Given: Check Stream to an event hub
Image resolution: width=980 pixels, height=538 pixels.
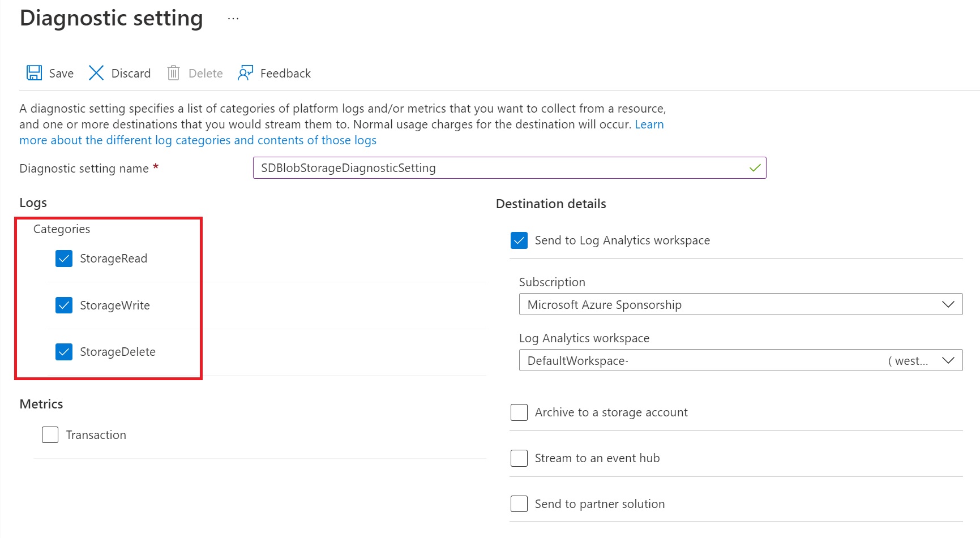Looking at the screenshot, I should pos(519,458).
